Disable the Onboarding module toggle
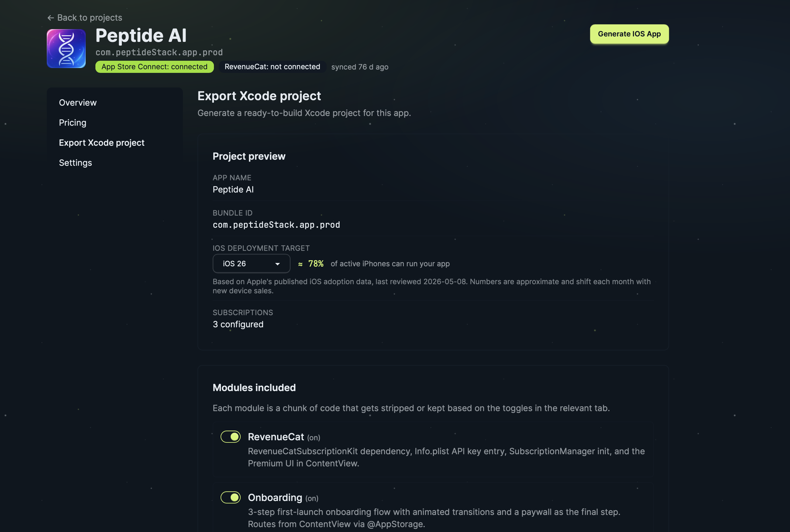This screenshot has height=532, width=790. click(231, 497)
